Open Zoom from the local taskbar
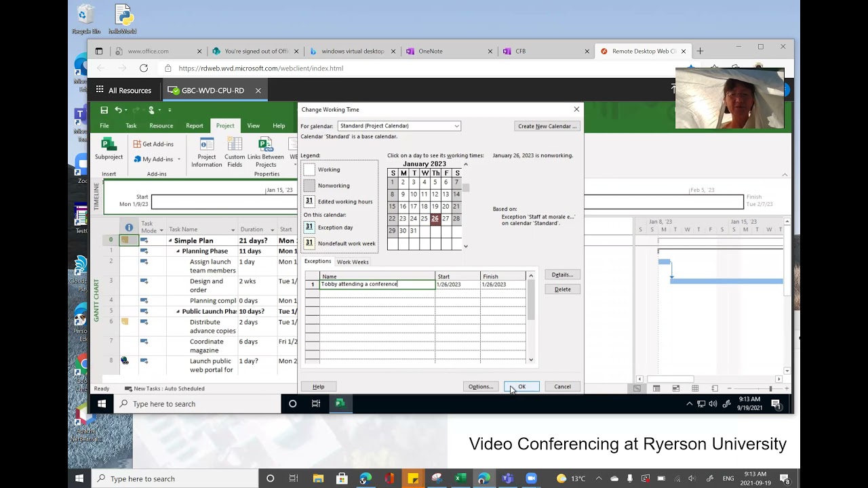Screen dimensions: 868x488 531,479
